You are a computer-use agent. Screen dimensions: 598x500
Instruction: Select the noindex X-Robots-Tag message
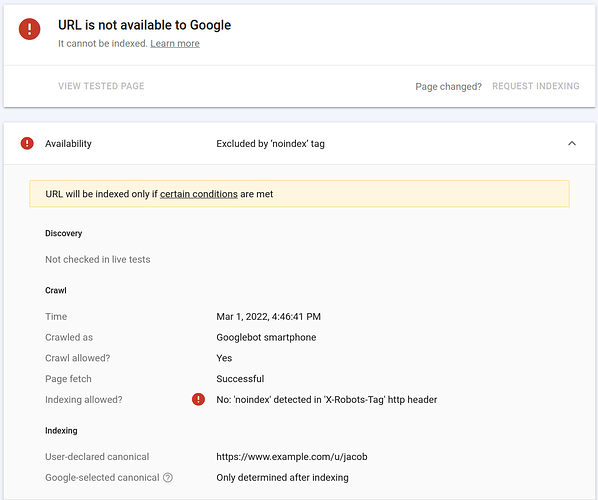click(x=326, y=400)
